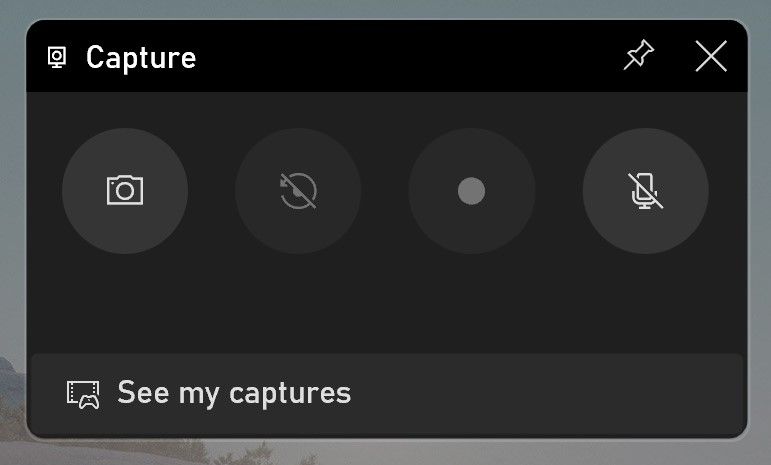Screen dimensions: 771x465
Task: Click the record last 30 seconds icon
Action: pos(298,191)
